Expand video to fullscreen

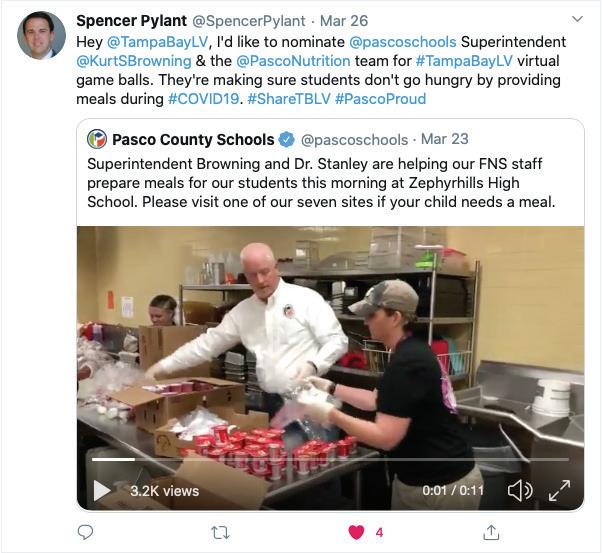point(559,491)
